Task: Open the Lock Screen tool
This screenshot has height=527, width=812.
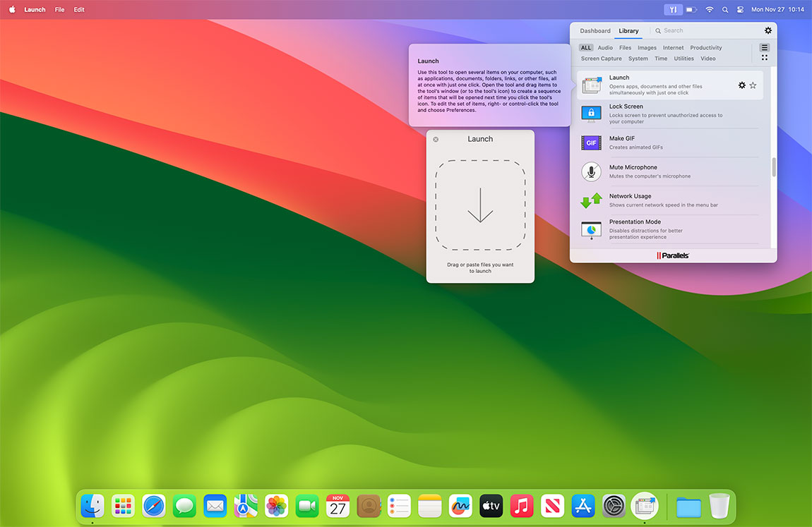Action: [x=626, y=107]
